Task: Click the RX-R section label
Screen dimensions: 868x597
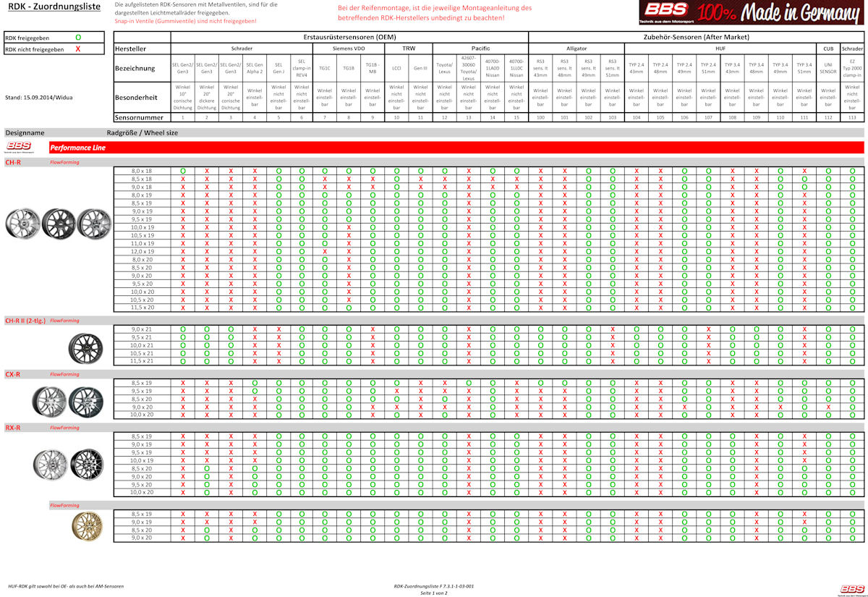Action: pyautogui.click(x=13, y=428)
